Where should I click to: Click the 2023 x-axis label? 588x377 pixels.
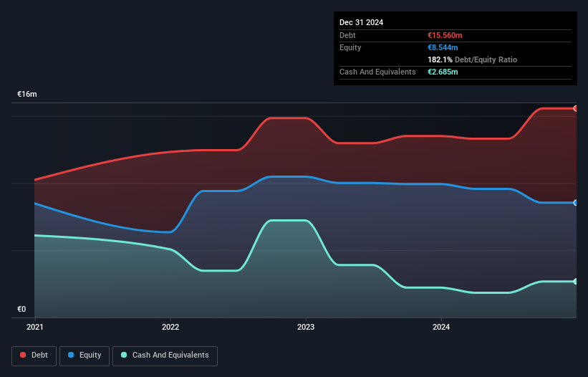pos(306,327)
